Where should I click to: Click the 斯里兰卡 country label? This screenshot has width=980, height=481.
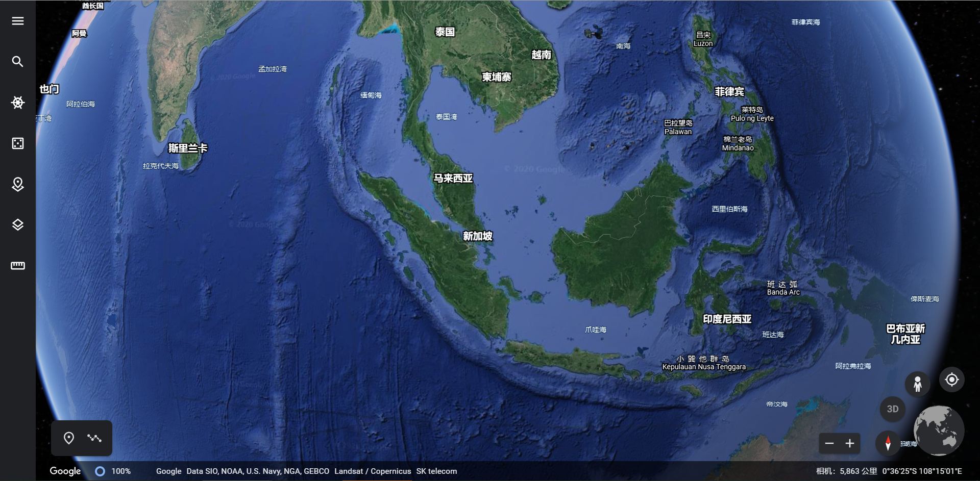click(188, 148)
